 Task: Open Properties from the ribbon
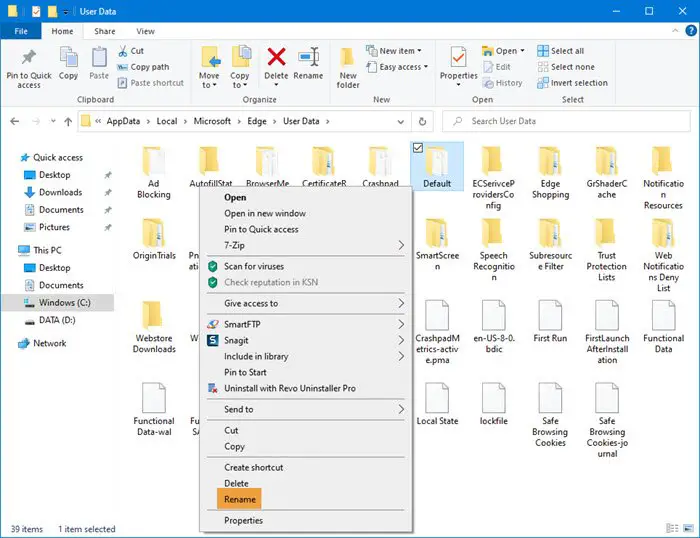(x=459, y=63)
